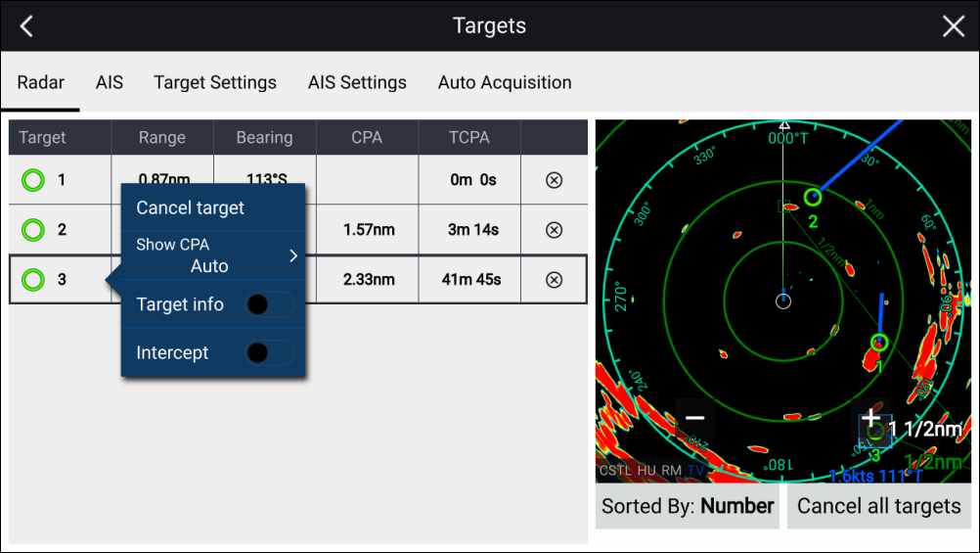This screenshot has width=980, height=553.
Task: Remove target 1 using its X icon
Action: click(x=554, y=180)
